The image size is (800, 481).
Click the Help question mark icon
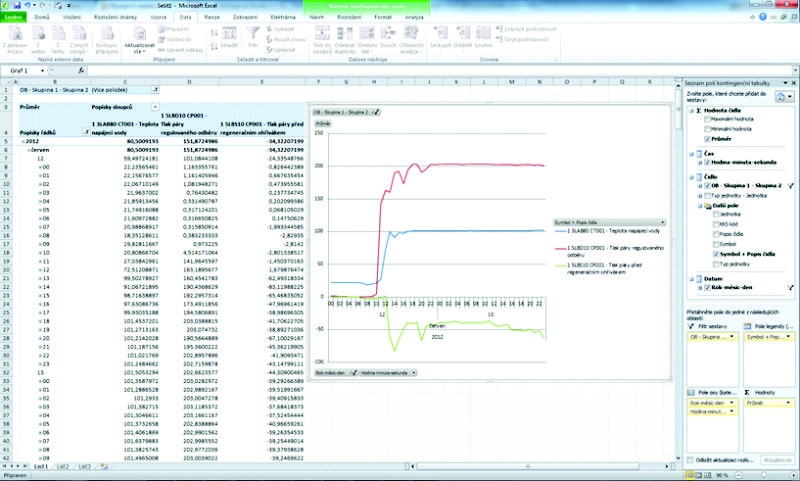pyautogui.click(x=763, y=17)
